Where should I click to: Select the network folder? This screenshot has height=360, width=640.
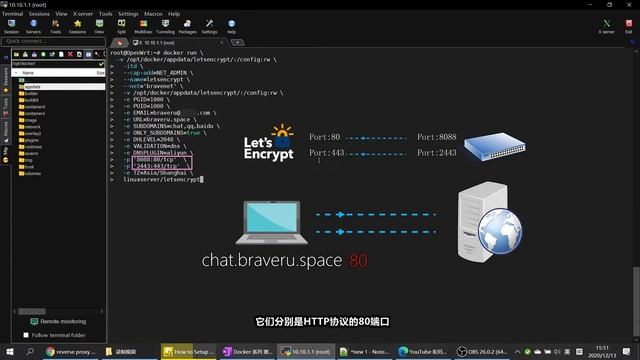point(30,127)
